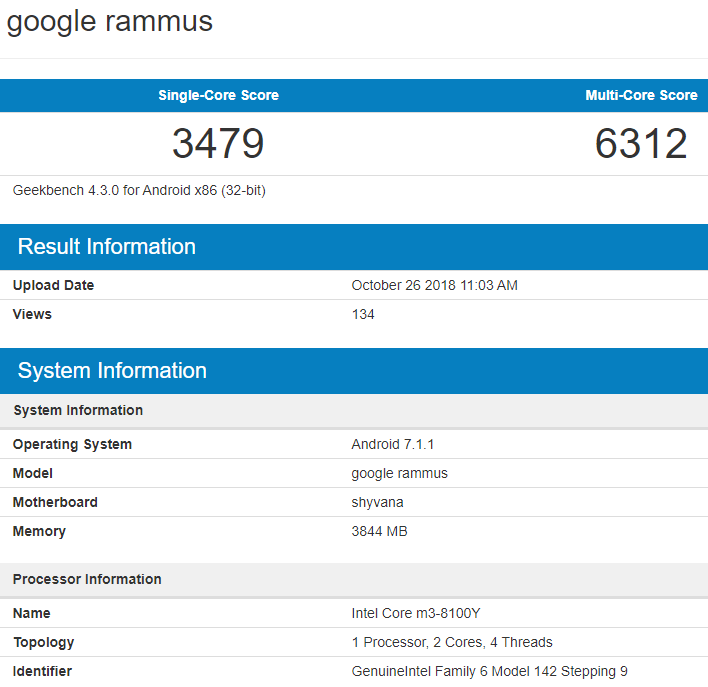Click the Identifier label
Viewport: 708px width, 687px height.
click(42, 671)
